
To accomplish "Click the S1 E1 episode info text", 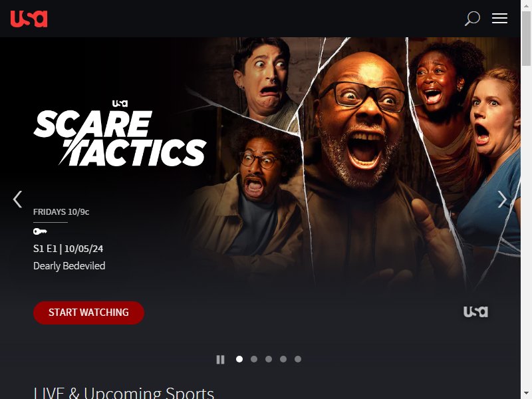I will (x=68, y=249).
